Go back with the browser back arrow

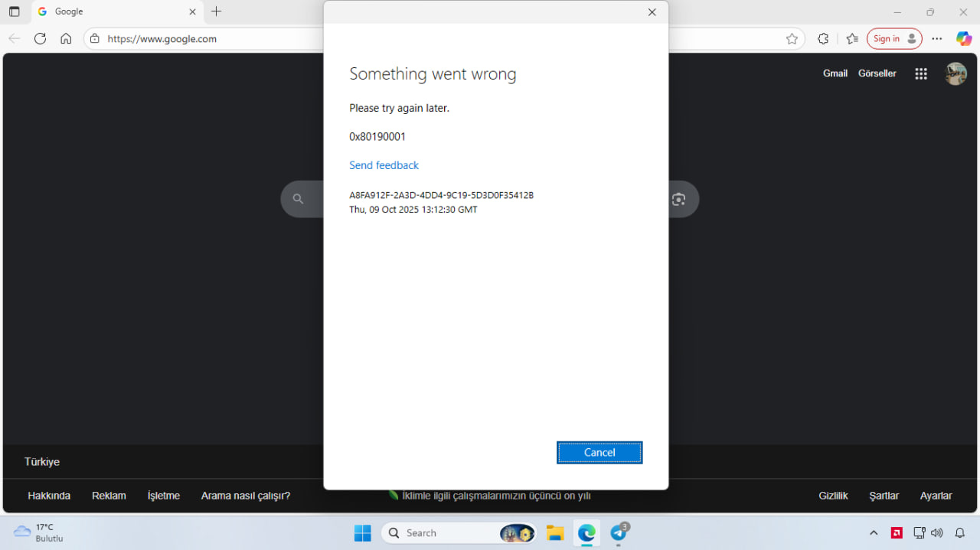(15, 38)
